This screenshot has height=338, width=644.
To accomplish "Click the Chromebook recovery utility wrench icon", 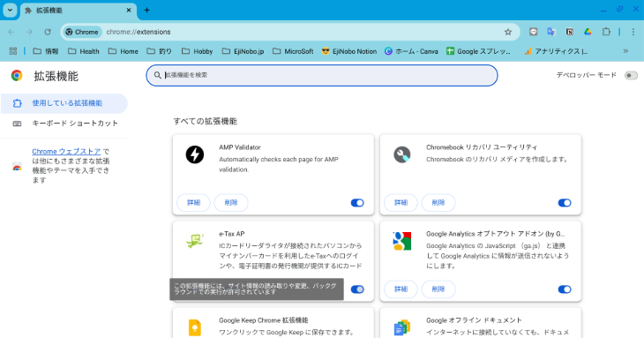I will (x=402, y=154).
